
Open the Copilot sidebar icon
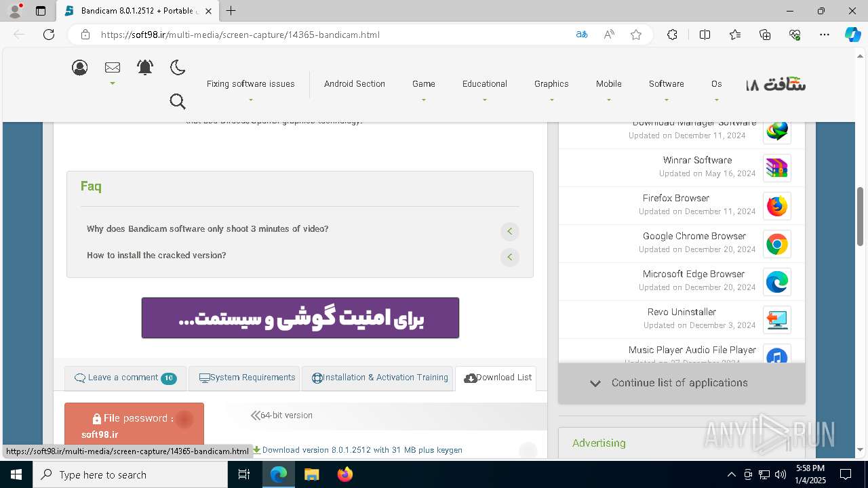[852, 35]
